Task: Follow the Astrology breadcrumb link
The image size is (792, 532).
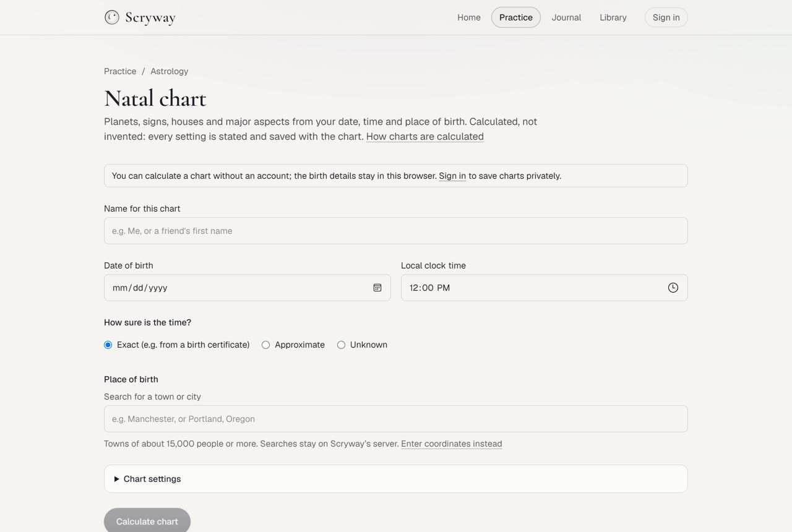Action: [x=169, y=71]
